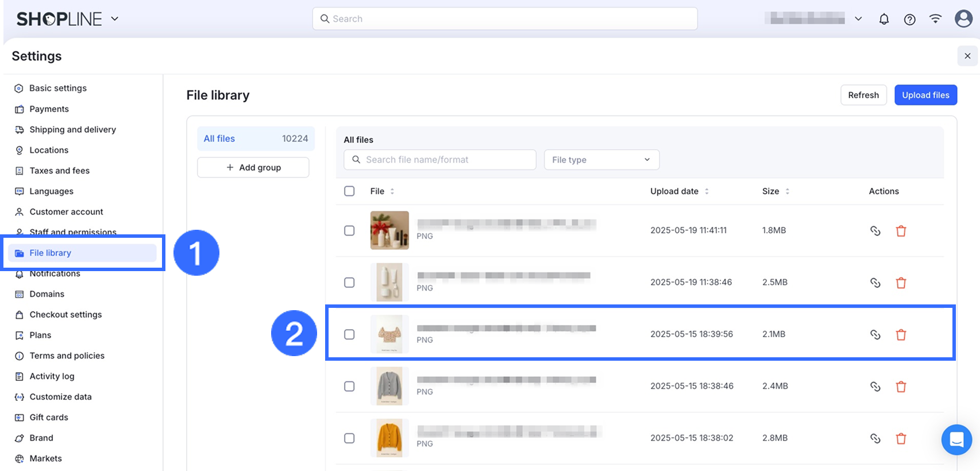Toggle the select-all files checkbox
The width and height of the screenshot is (980, 471).
click(x=349, y=191)
